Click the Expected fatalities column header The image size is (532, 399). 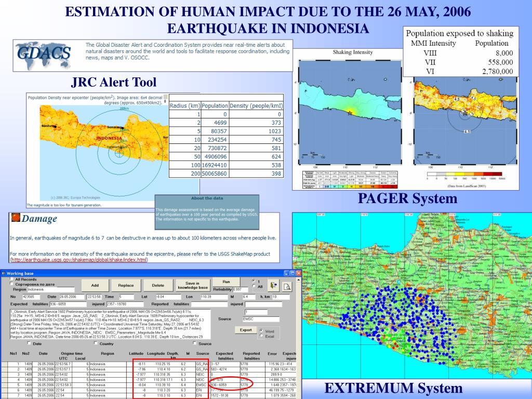(x=224, y=355)
